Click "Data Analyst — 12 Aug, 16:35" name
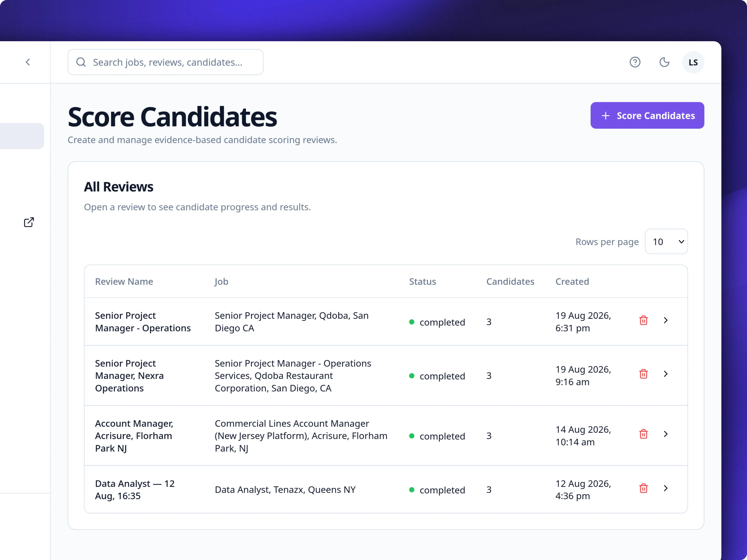This screenshot has height=560, width=747. pos(135,490)
